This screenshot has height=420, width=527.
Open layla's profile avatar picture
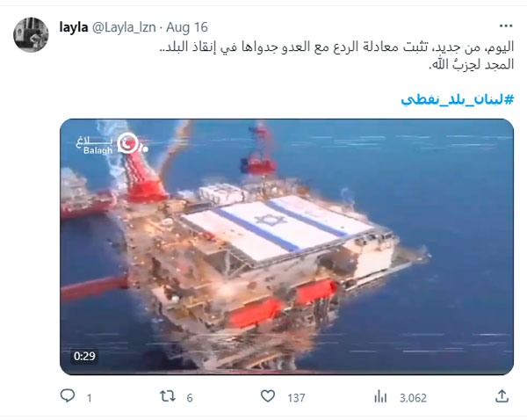(x=31, y=34)
